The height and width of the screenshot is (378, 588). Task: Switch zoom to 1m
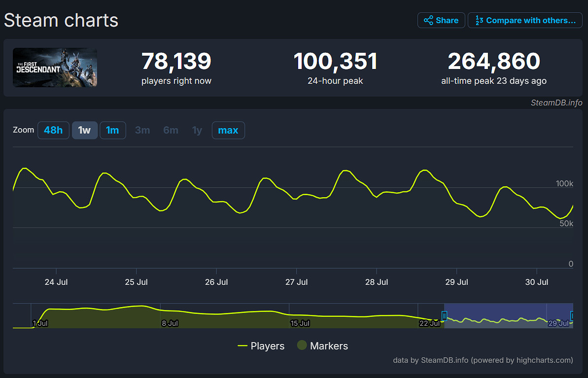pyautogui.click(x=112, y=130)
